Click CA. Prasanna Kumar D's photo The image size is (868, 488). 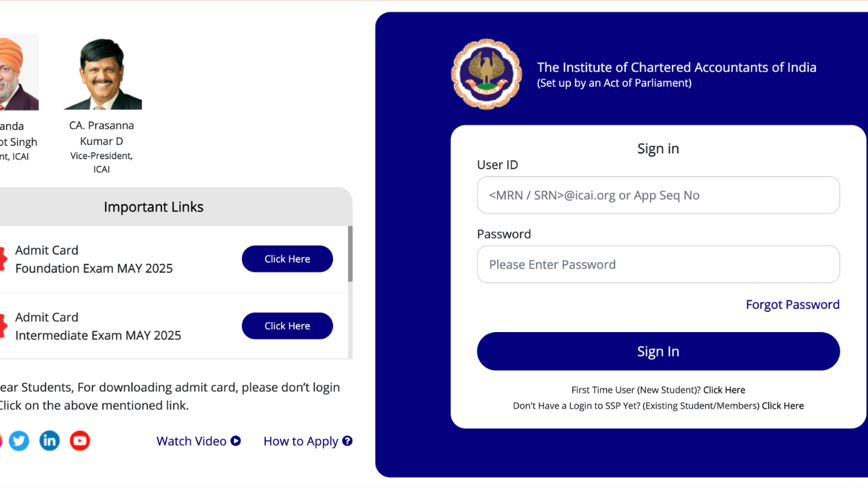click(103, 74)
